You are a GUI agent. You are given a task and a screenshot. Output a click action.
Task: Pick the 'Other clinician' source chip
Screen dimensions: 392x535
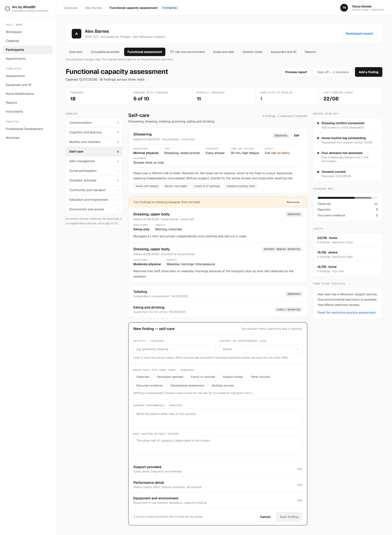[x=260, y=377]
